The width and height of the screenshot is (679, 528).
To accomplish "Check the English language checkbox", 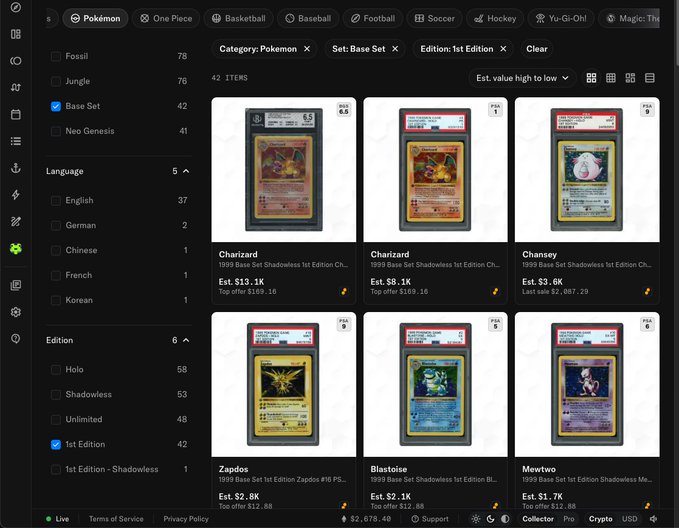I will [55, 201].
